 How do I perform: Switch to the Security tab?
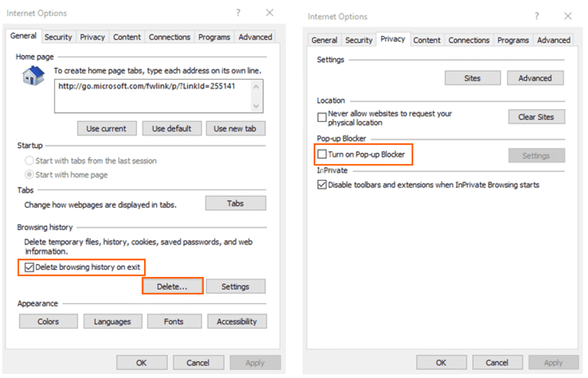(58, 36)
